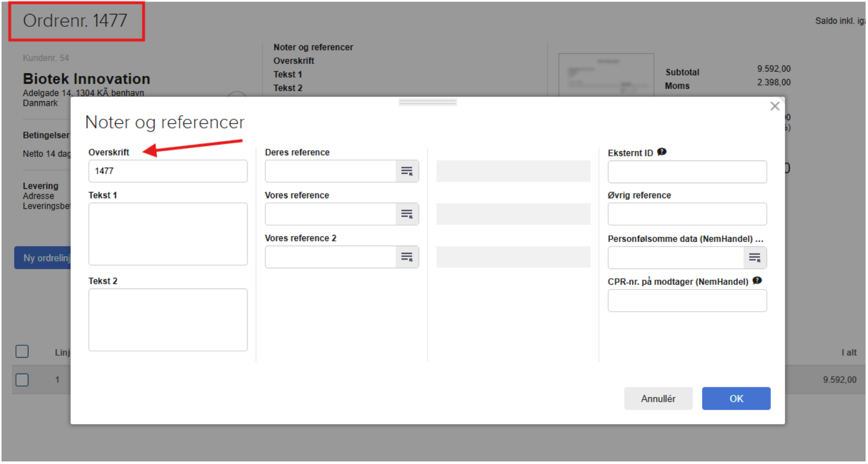Screen dimensions: 868x464
Task: Close the Noter og referencer dialog
Action: point(775,106)
